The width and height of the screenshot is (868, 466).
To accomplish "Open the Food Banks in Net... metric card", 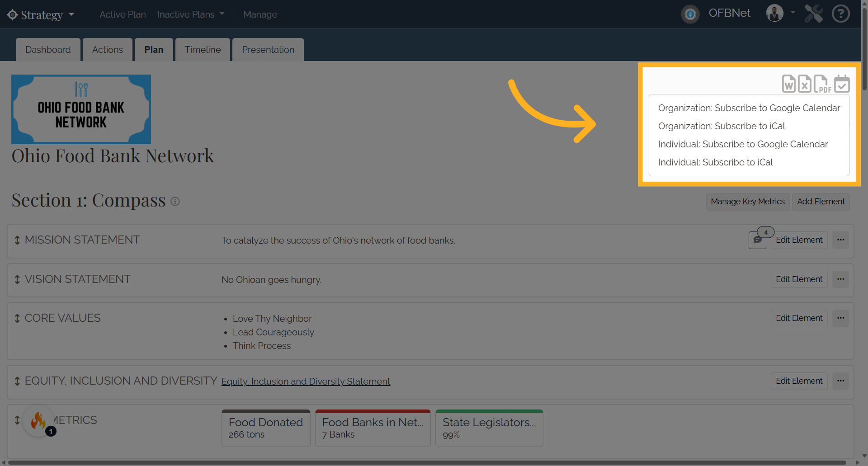I will [373, 428].
